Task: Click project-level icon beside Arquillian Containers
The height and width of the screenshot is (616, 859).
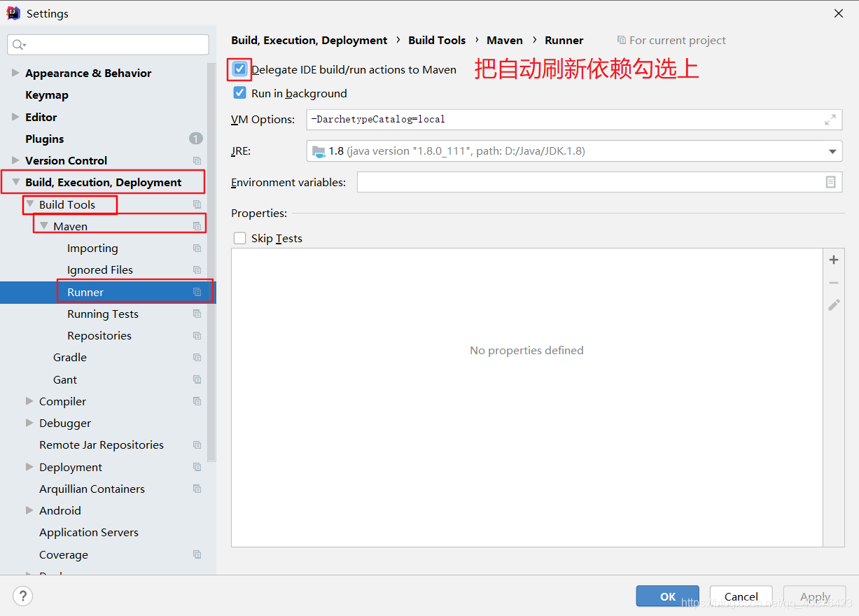Action: 197,489
